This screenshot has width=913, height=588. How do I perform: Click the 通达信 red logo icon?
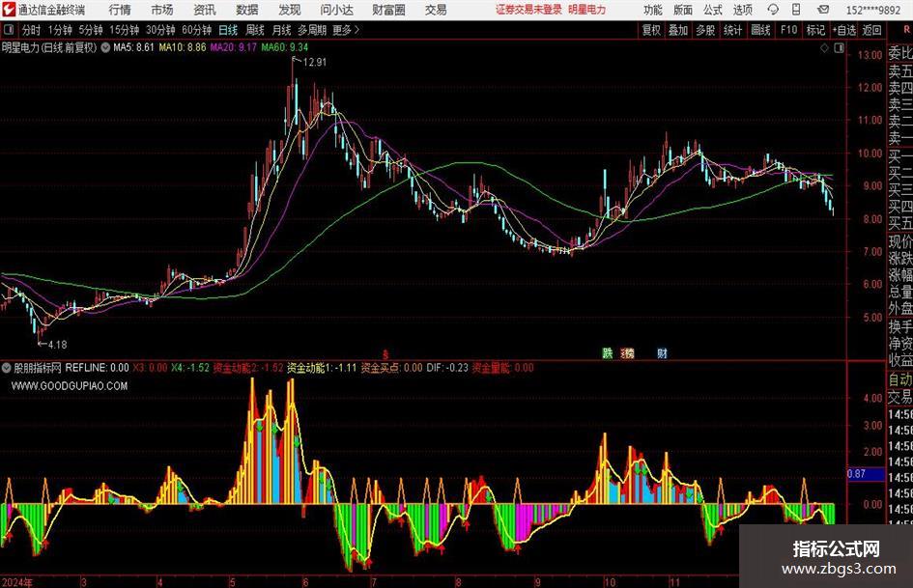pos(9,10)
